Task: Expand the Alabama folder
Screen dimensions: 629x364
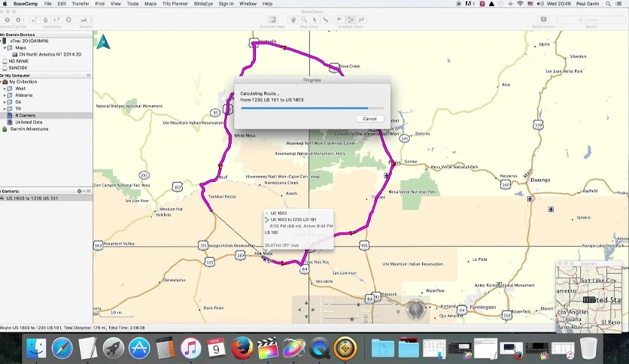Action: click(5, 96)
